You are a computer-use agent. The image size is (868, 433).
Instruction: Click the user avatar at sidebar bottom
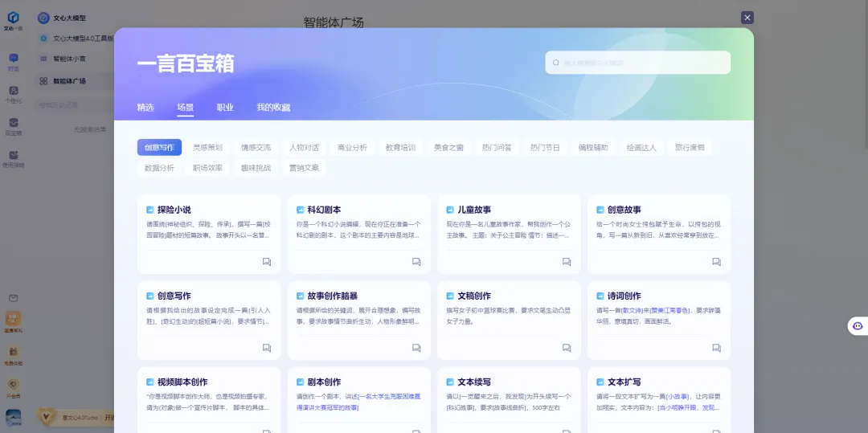click(x=14, y=416)
